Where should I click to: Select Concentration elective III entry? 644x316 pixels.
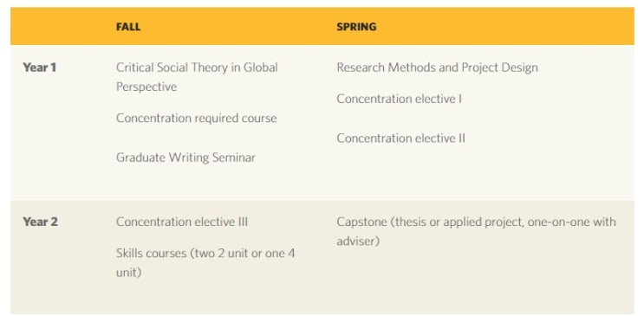click(x=182, y=222)
